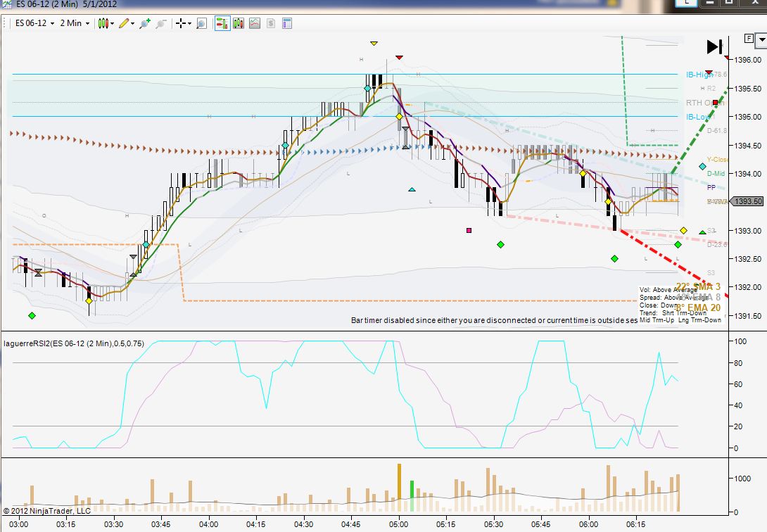Viewport: 767px width, 532px height.
Task: Open the 2 Min interval dropdown
Action: click(x=75, y=23)
